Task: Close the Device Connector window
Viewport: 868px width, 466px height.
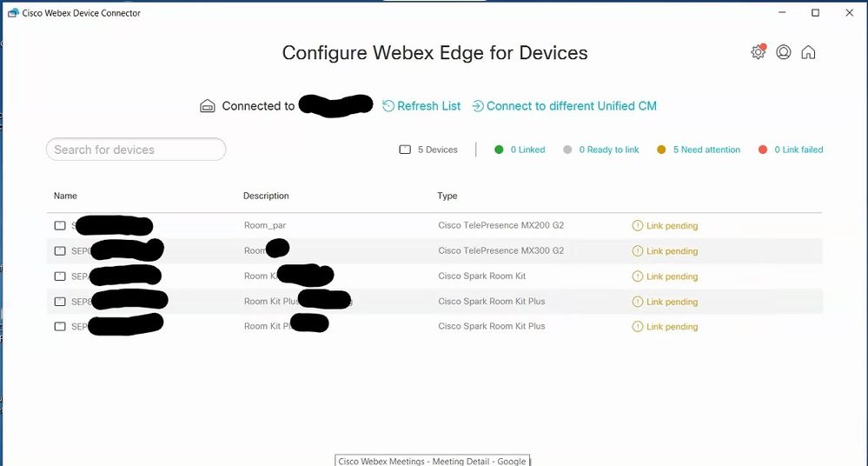Action: pyautogui.click(x=849, y=13)
